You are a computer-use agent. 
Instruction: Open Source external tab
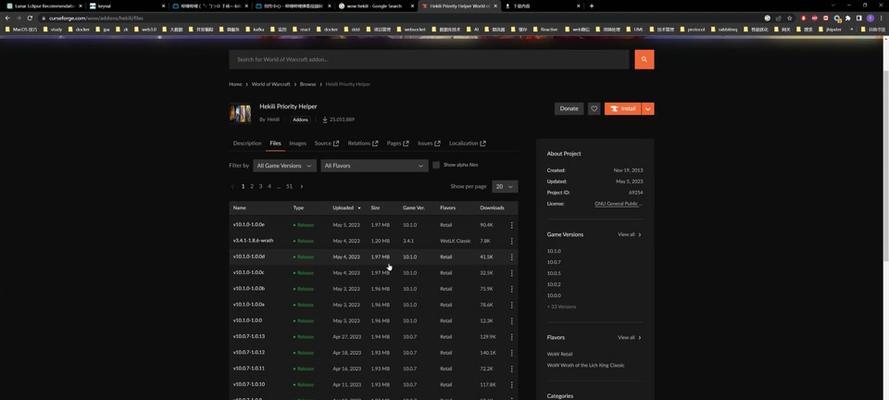[327, 143]
